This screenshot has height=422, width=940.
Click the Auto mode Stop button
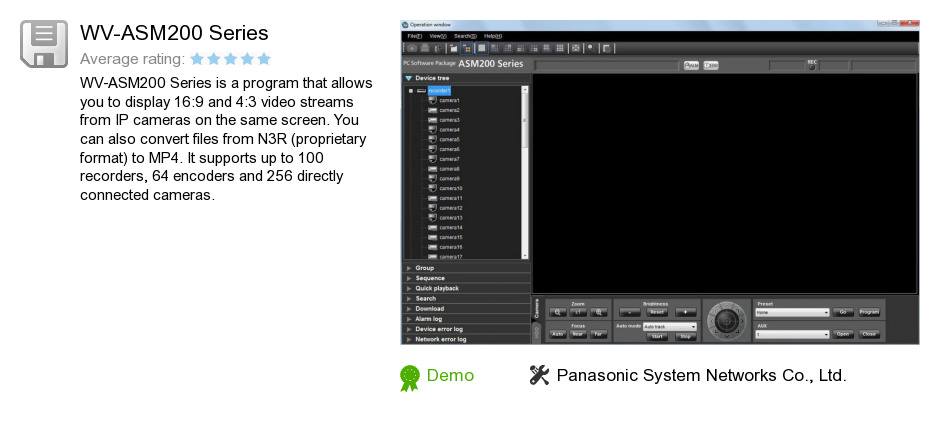tap(686, 336)
